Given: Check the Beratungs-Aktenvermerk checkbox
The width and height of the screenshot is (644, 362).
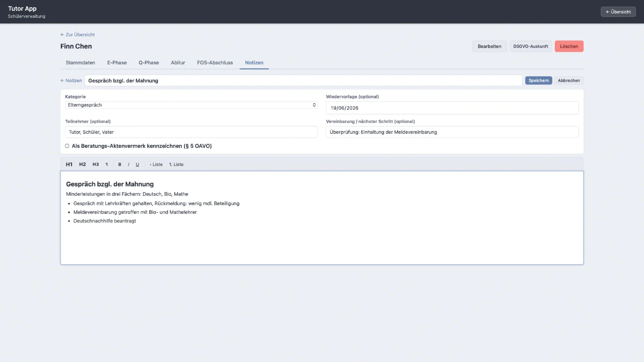Looking at the screenshot, I should (x=67, y=146).
